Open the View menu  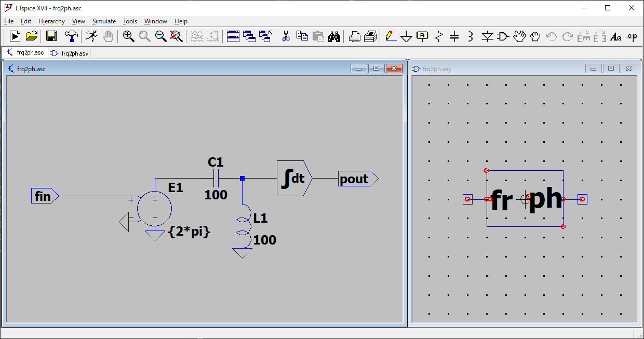[x=78, y=21]
